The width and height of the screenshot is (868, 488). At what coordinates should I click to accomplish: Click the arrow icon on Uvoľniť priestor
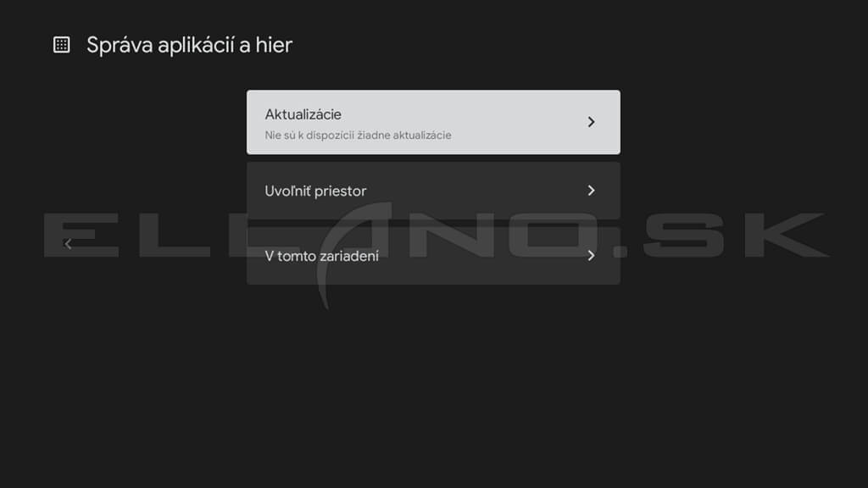(x=591, y=191)
